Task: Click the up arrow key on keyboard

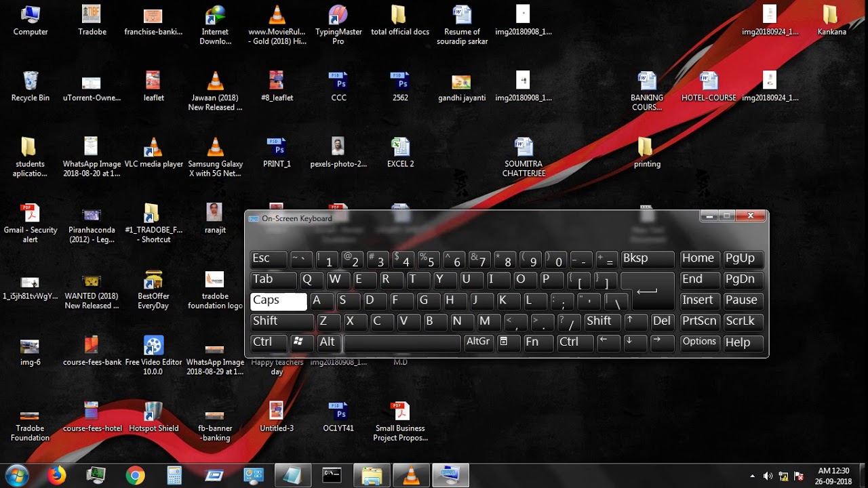Action: 636,322
